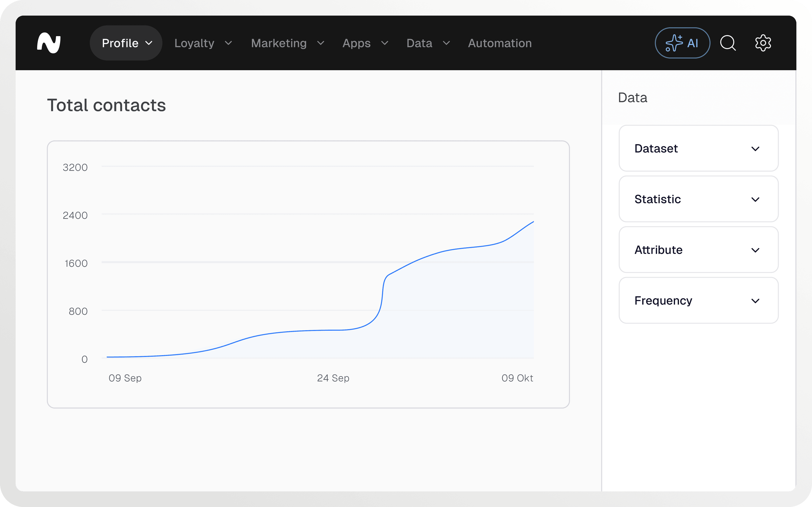Click chevron next to Data menu

(446, 43)
